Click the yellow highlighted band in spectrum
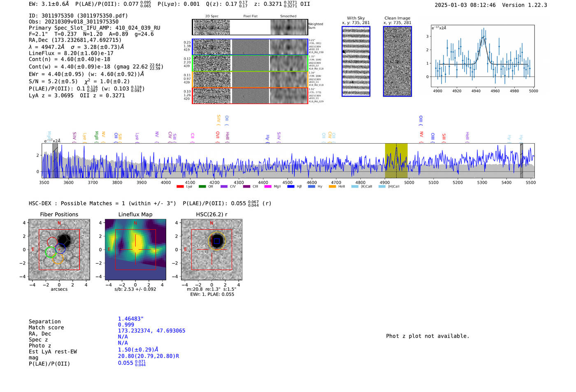576x392 pixels. click(x=396, y=160)
